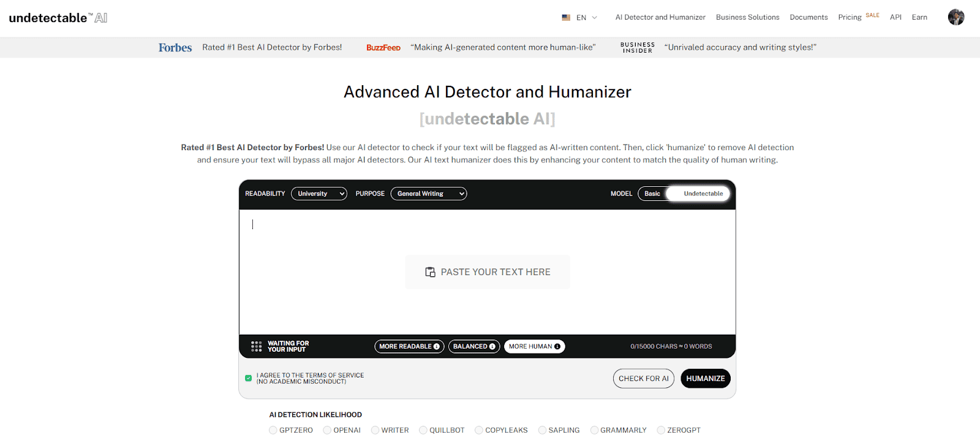This screenshot has width=980, height=443.
Task: Click the HUMANIZE button
Action: coord(706,379)
